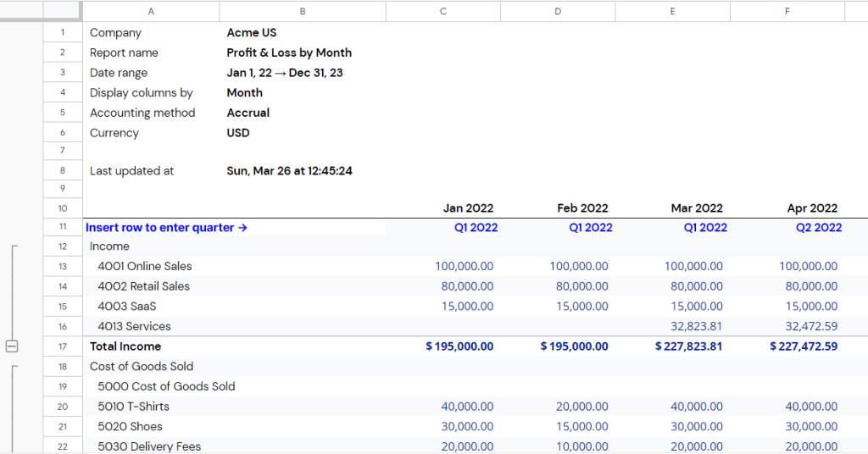Select row 17 header
Viewport: 868px width, 454px height.
coord(63,346)
